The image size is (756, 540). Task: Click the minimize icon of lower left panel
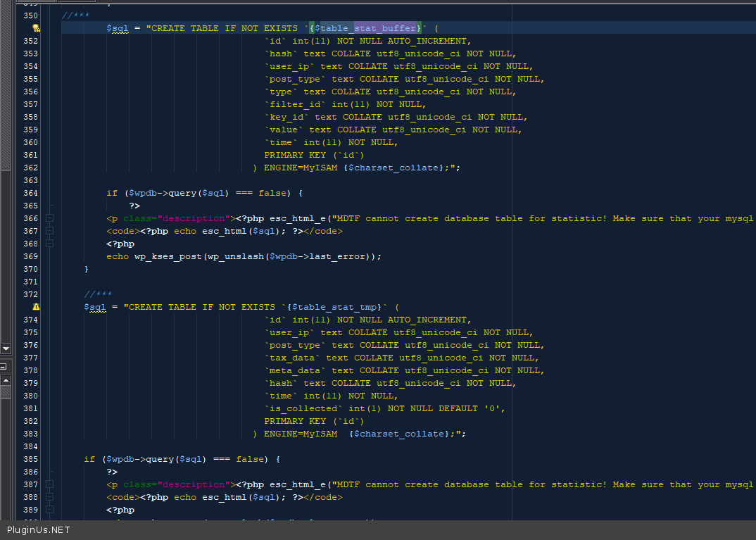coord(4,367)
